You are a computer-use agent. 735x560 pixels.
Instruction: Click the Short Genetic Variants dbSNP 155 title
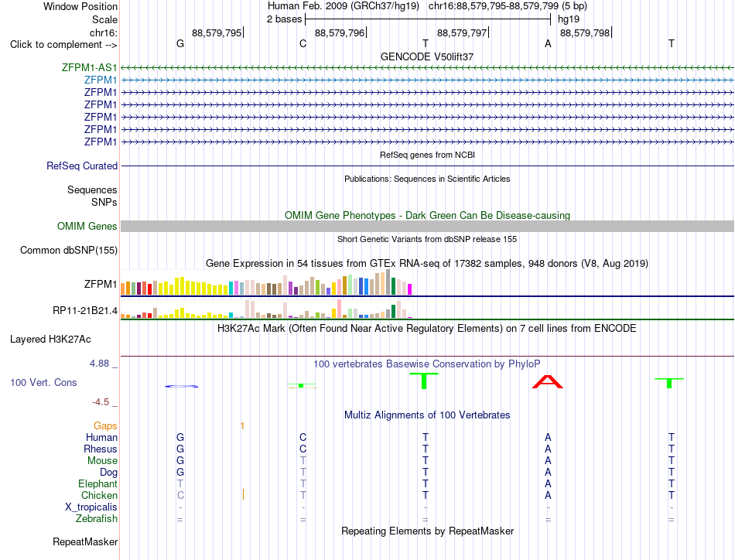[x=427, y=239]
